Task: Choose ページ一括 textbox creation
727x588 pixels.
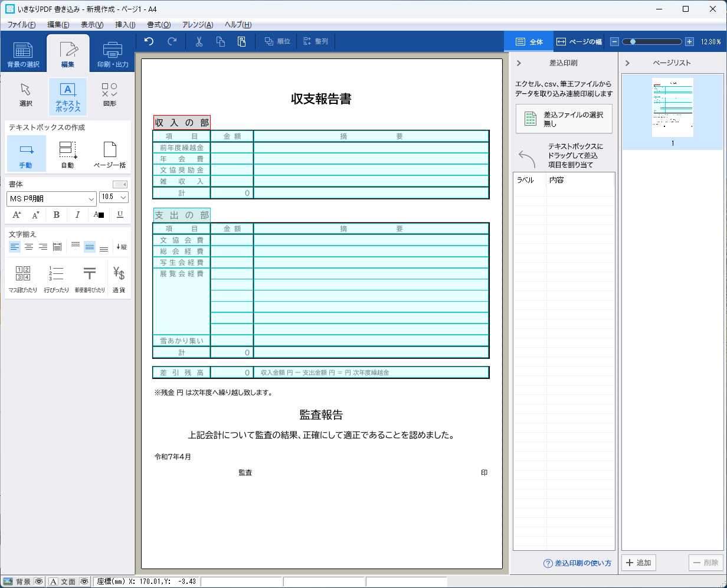Action: pyautogui.click(x=110, y=153)
